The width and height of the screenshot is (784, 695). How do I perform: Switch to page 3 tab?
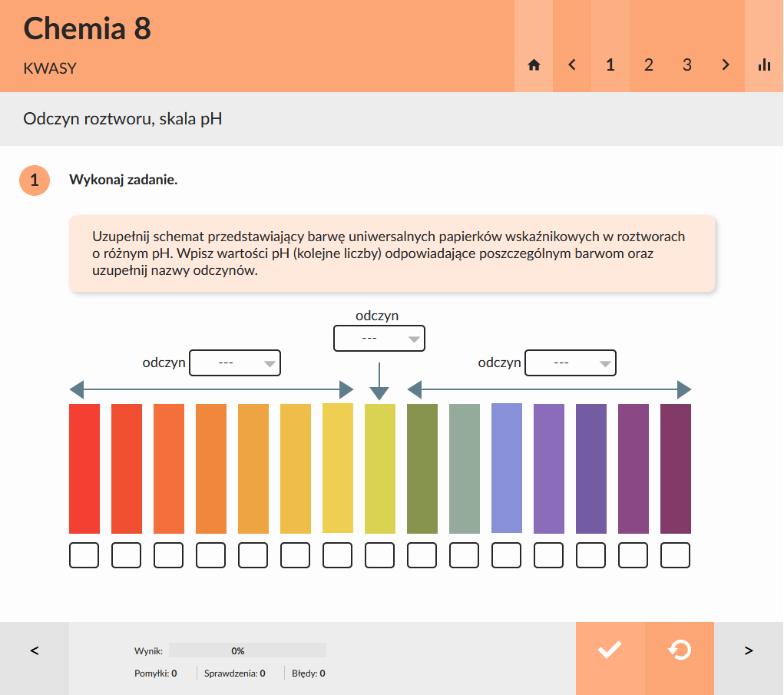687,65
